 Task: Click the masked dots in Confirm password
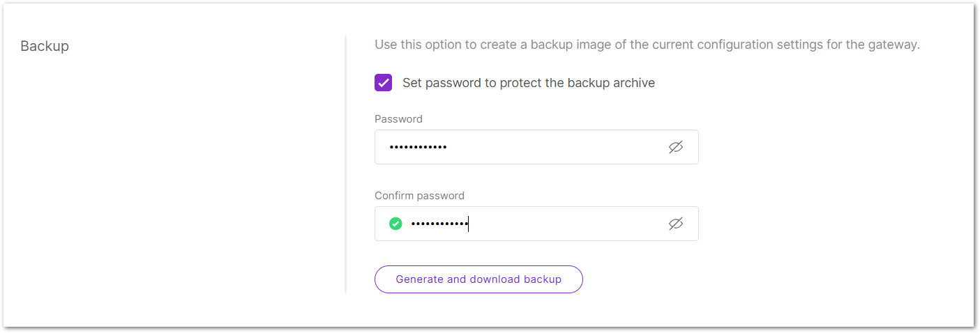pos(439,224)
